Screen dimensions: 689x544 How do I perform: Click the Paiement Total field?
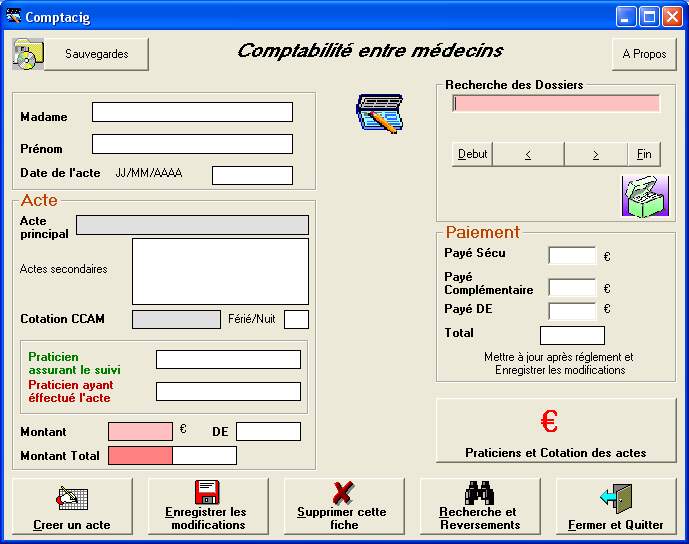pos(572,335)
